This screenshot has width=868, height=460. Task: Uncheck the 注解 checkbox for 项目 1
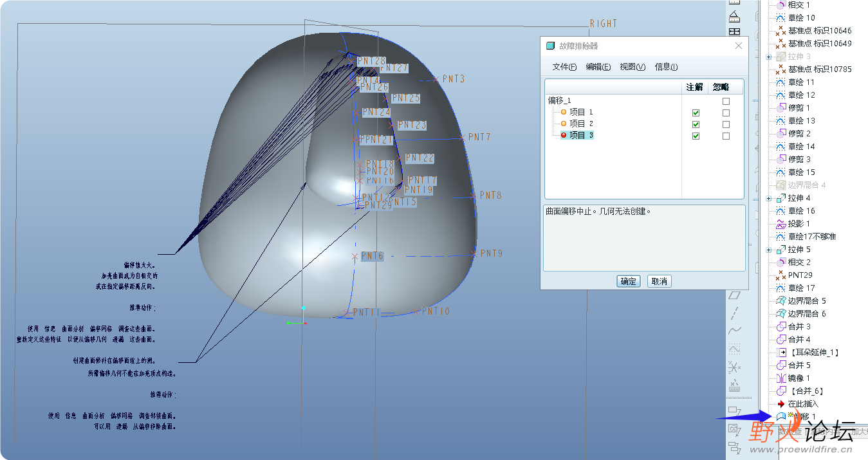pyautogui.click(x=696, y=113)
